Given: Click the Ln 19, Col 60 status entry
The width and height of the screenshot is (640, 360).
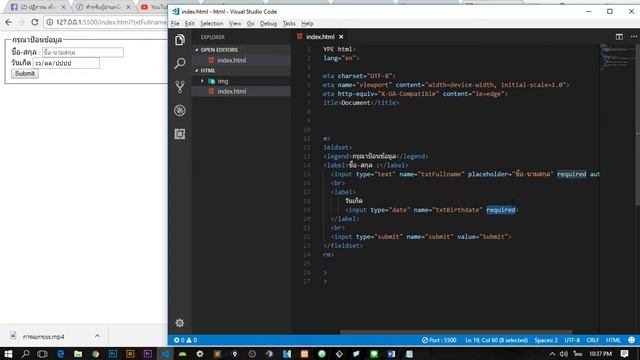Looking at the screenshot, I should coord(496,340).
